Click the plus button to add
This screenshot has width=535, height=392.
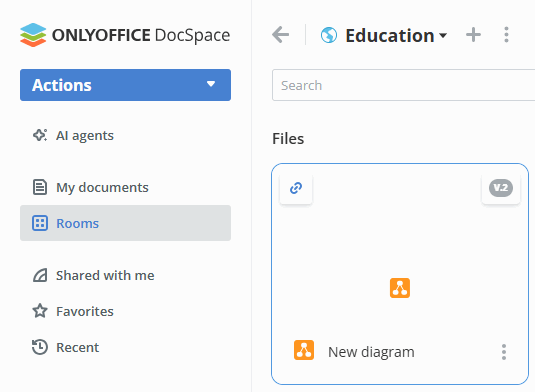point(473,35)
